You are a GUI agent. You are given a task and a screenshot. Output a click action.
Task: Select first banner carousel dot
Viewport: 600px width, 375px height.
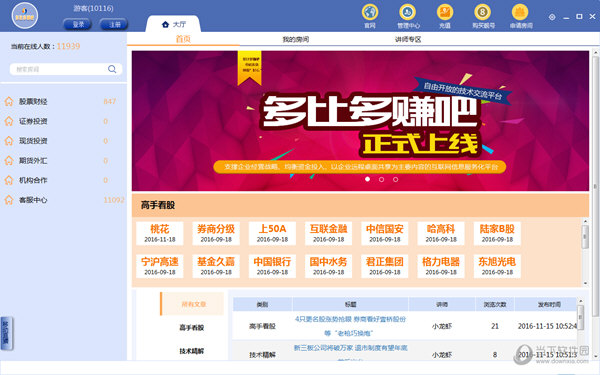click(367, 179)
